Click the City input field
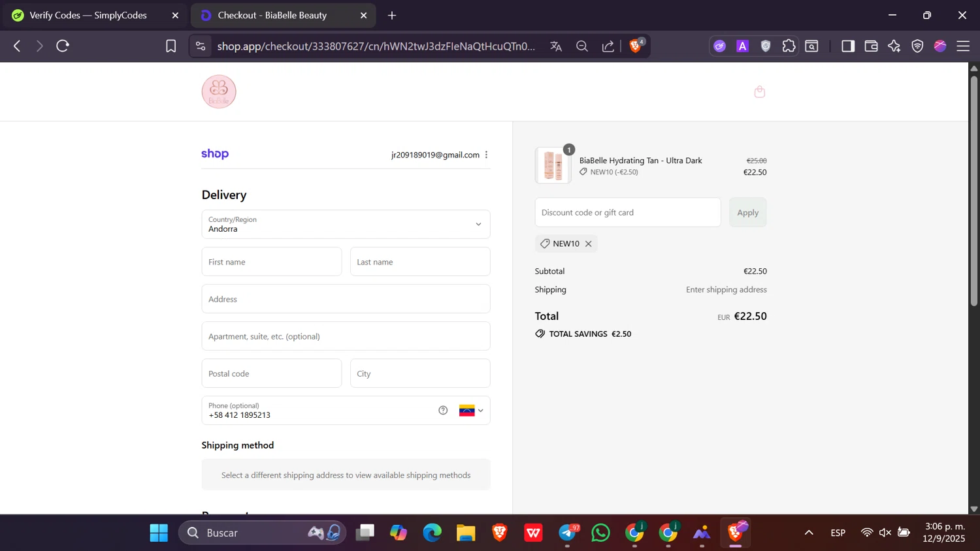This screenshot has width=980, height=551. click(420, 373)
